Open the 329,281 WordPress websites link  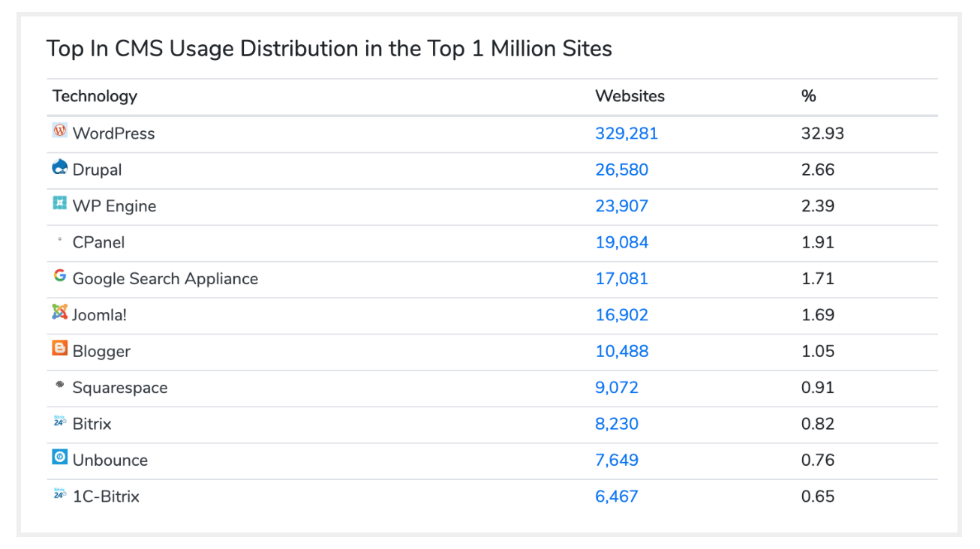(627, 133)
